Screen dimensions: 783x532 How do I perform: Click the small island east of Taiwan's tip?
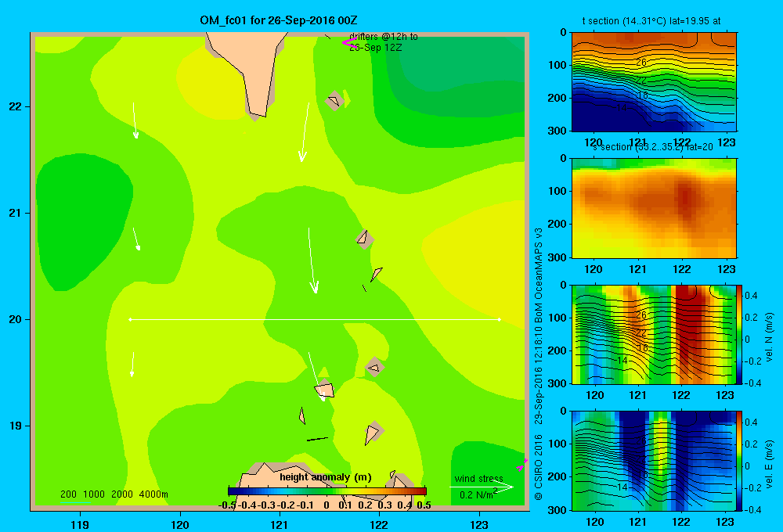[334, 101]
